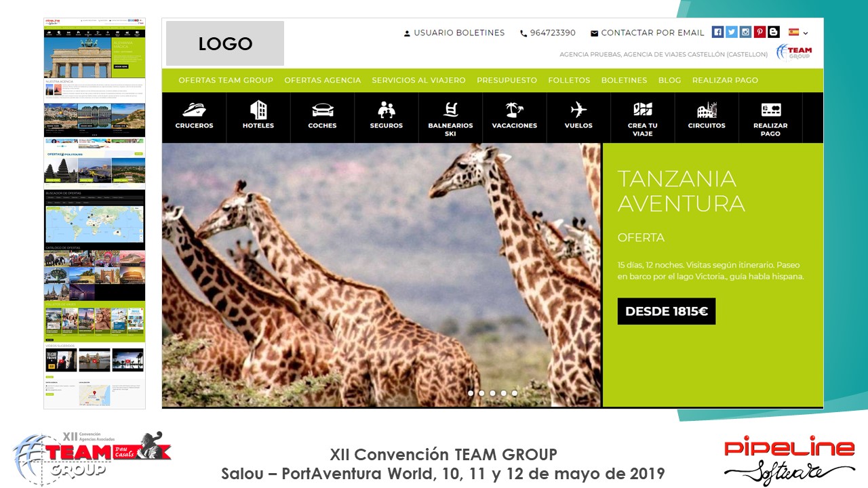Visit the Pinterest social icon

coord(759,32)
